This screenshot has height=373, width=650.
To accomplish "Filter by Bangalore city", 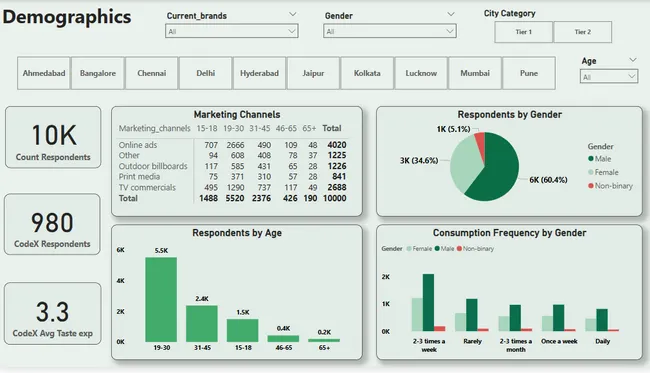I will [98, 73].
